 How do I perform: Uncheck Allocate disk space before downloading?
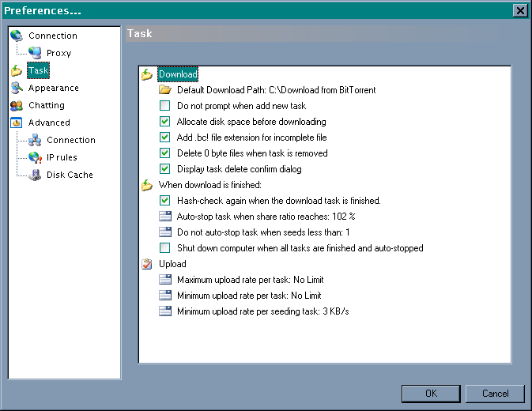pyautogui.click(x=164, y=122)
